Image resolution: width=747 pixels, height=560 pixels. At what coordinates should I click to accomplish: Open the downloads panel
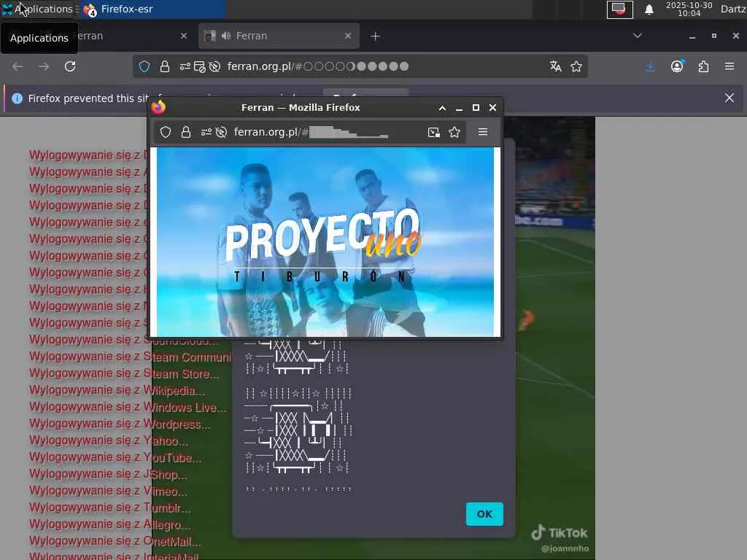650,66
